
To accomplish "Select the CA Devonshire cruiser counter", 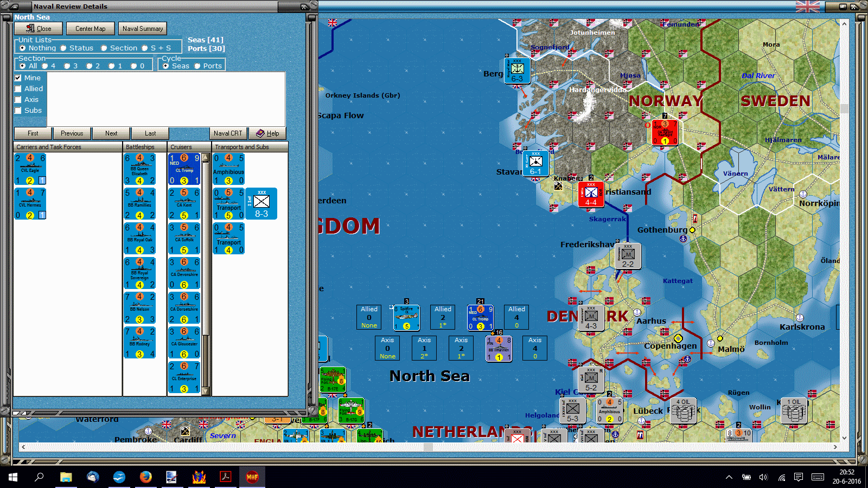I will click(x=184, y=273).
